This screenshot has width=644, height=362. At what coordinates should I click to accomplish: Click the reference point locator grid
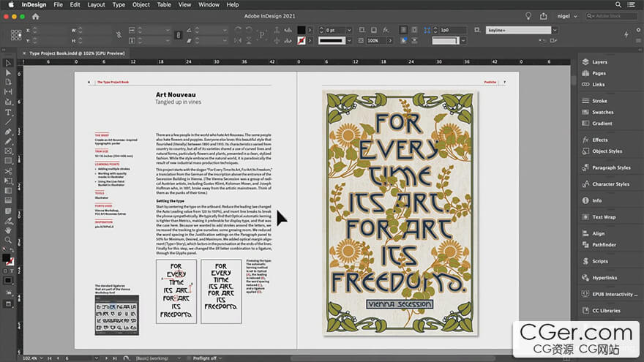tap(16, 35)
